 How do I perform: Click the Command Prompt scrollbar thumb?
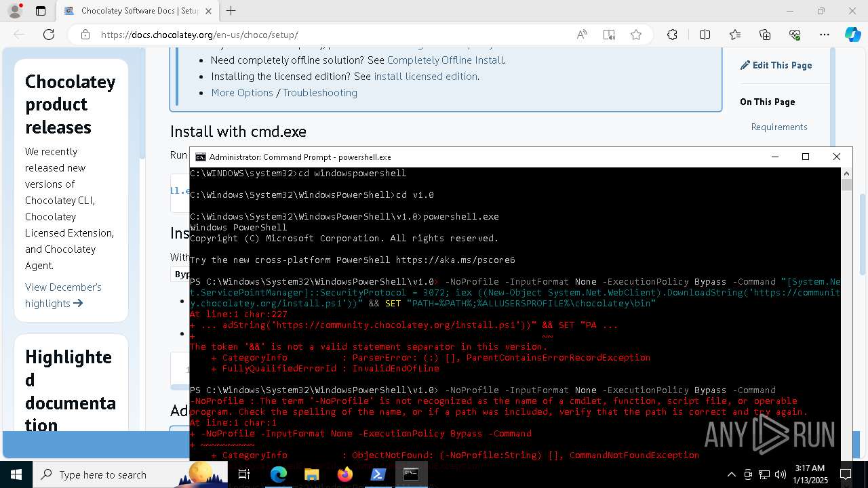point(846,184)
